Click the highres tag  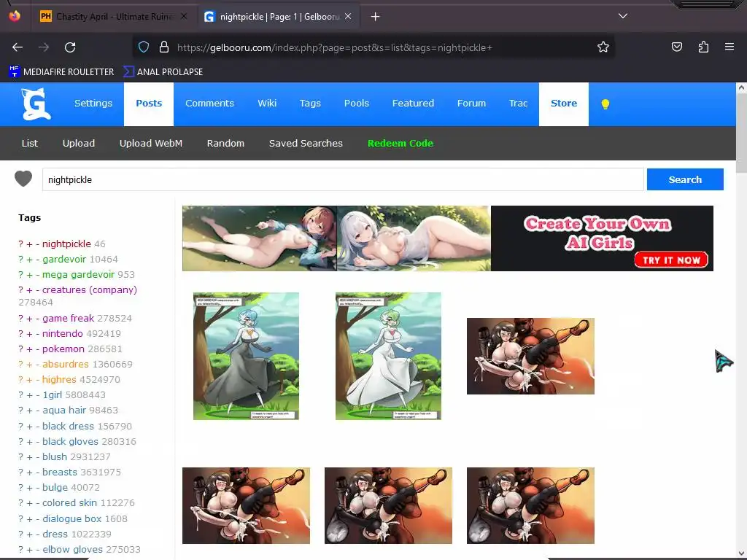coord(59,379)
